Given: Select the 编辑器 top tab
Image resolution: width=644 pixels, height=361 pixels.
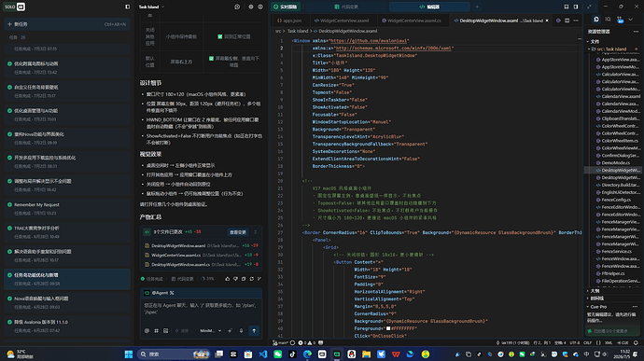Looking at the screenshot, I should point(429,7).
